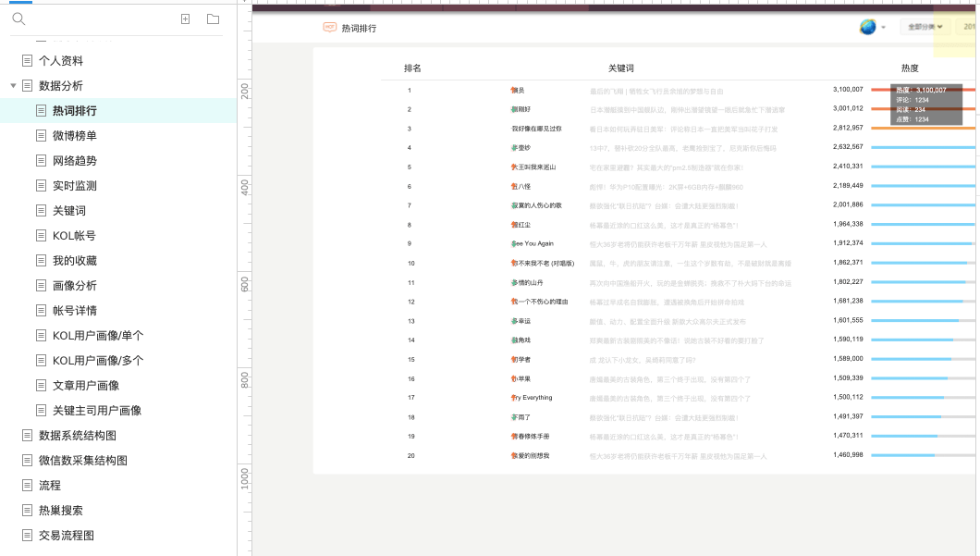Click the page icon next to 数据分析

28,86
